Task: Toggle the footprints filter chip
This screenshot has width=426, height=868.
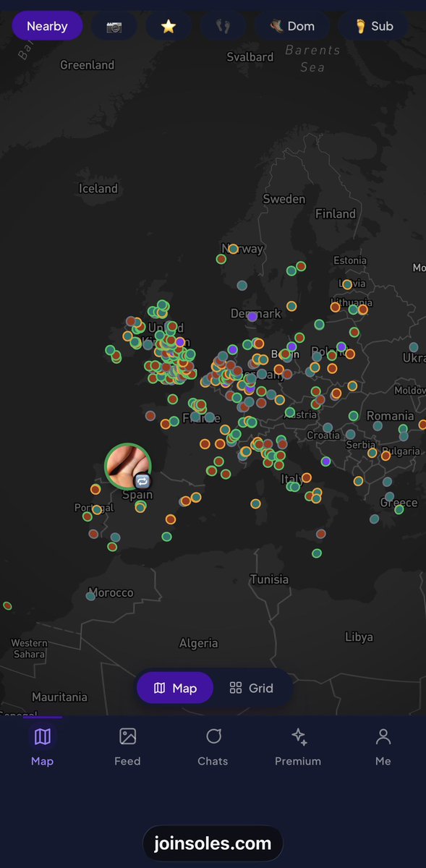Action: 223,26
